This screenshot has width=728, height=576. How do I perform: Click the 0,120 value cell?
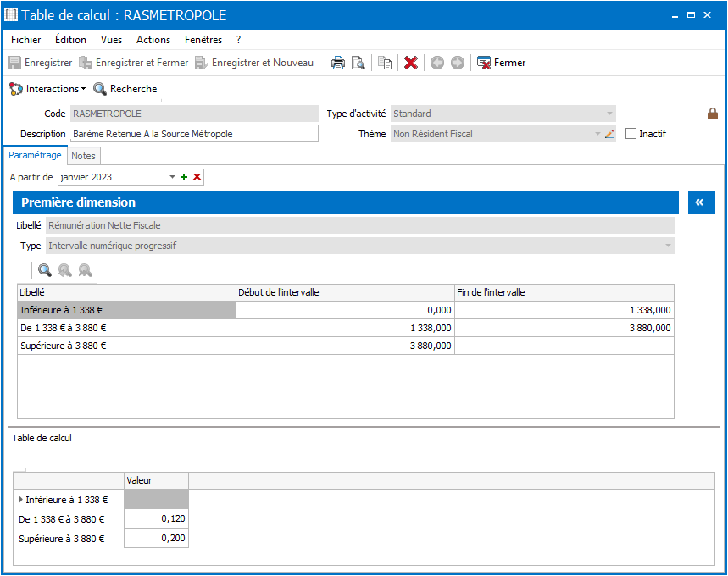tap(157, 518)
